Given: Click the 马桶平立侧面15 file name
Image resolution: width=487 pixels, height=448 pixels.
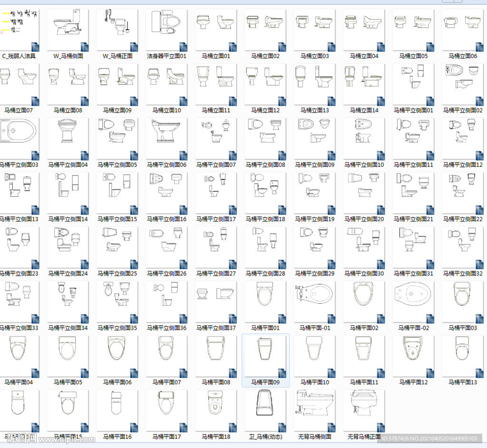Looking at the screenshot, I should 117,219.
